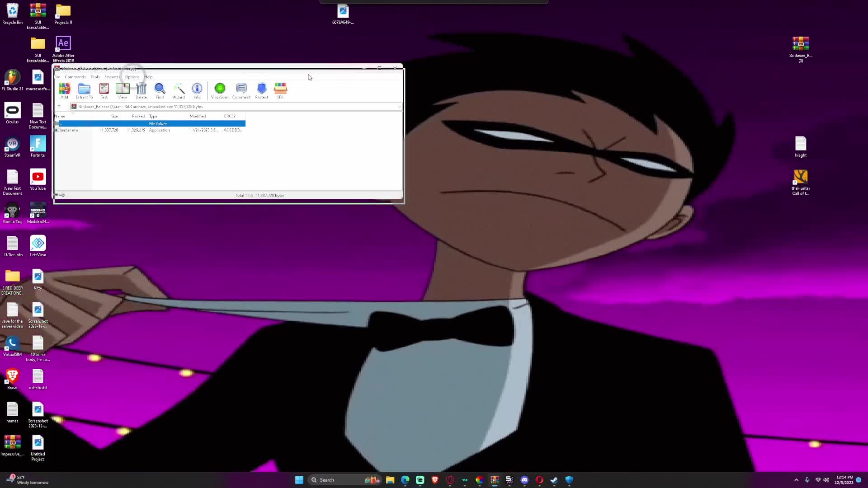The image size is (868, 488).
Task: Click the Delete trash can icon
Action: [x=141, y=90]
